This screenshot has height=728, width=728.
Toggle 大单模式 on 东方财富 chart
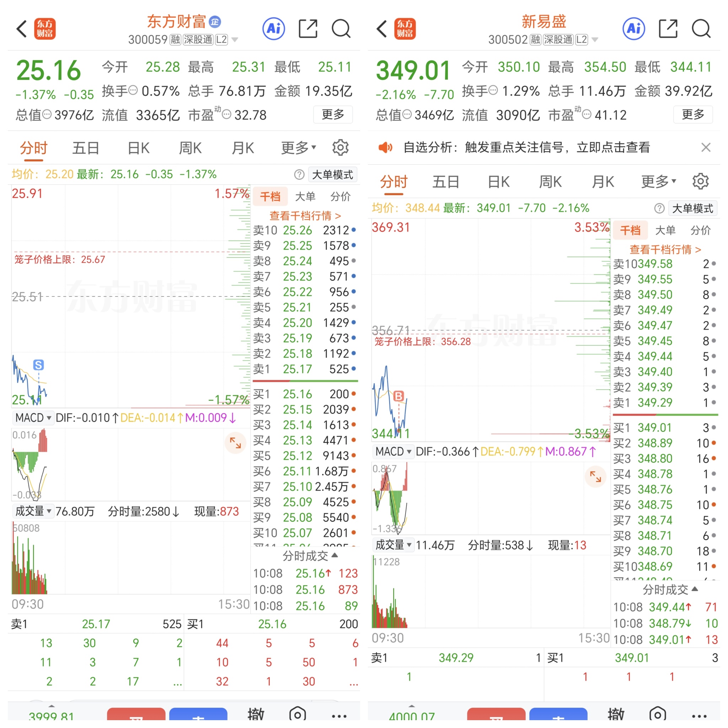[x=332, y=175]
